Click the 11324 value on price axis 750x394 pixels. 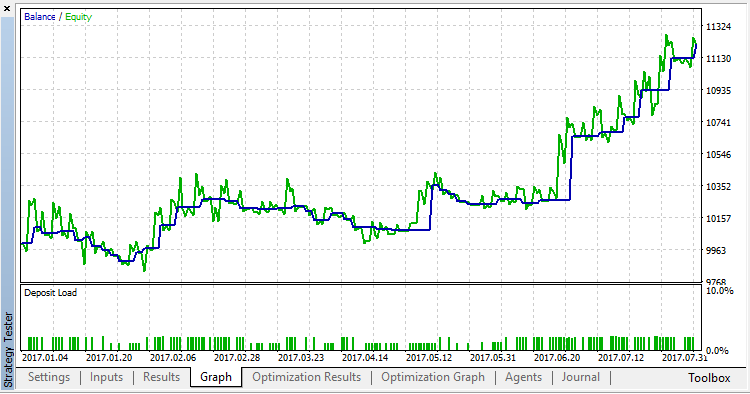click(x=718, y=27)
